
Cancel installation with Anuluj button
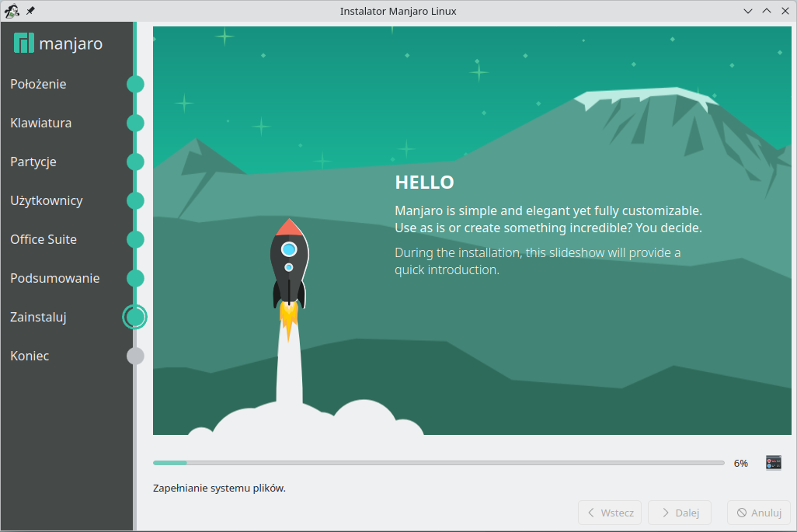(x=758, y=513)
